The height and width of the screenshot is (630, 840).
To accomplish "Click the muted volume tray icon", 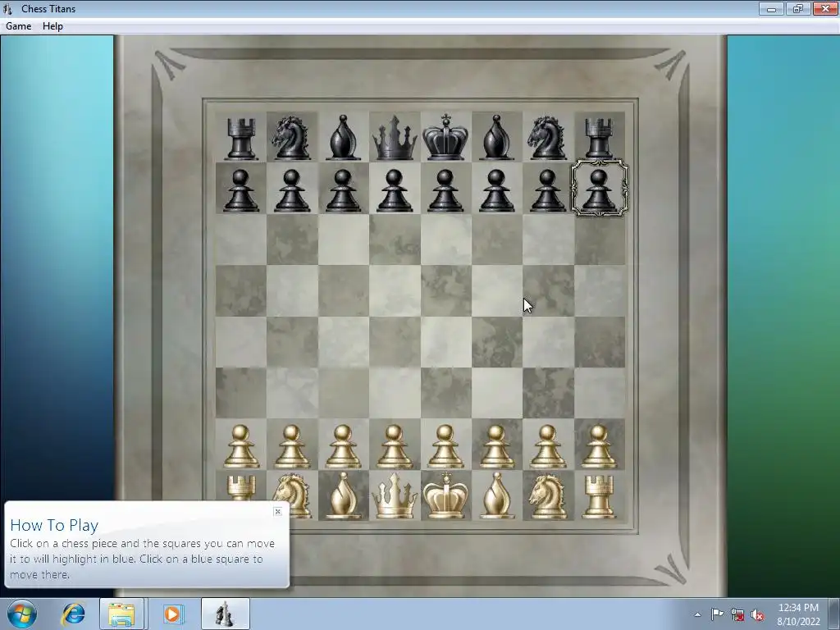I will pyautogui.click(x=757, y=614).
